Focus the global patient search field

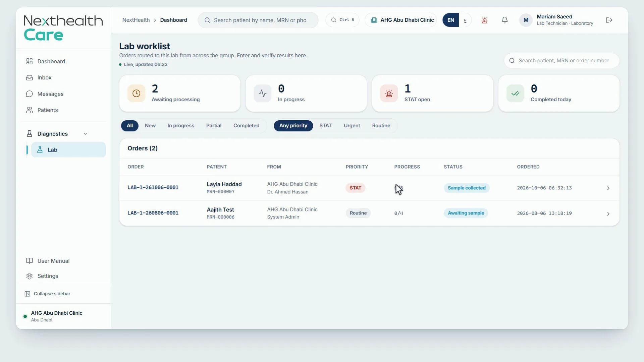(258, 20)
